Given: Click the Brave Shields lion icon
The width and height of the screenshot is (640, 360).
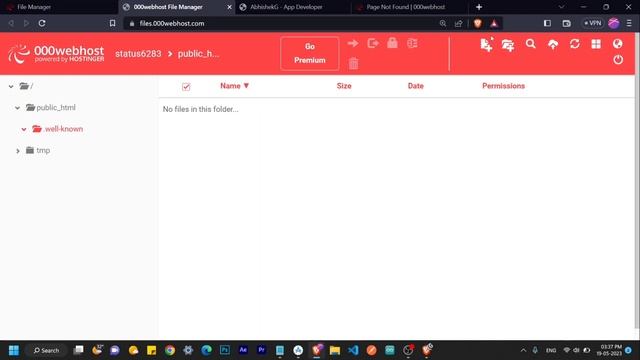Looking at the screenshot, I should pyautogui.click(x=478, y=23).
